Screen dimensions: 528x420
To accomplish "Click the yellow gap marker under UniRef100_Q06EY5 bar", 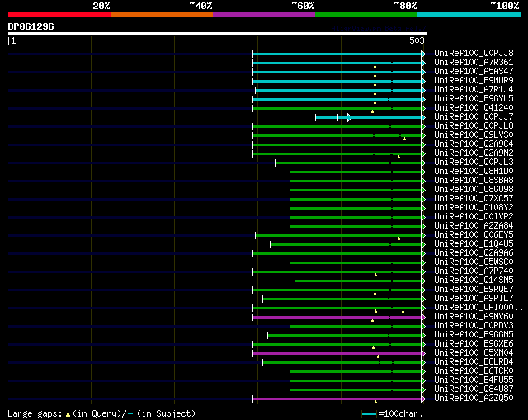I will coord(398,238).
